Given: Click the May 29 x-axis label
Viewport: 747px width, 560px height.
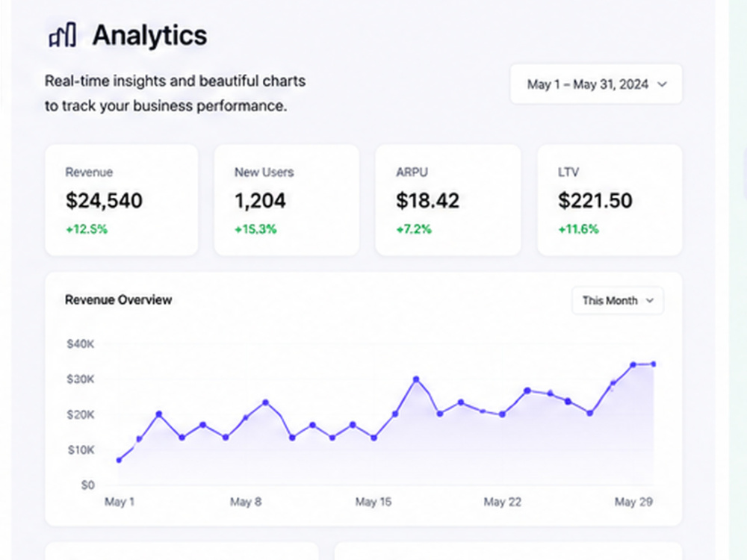Looking at the screenshot, I should click(633, 502).
